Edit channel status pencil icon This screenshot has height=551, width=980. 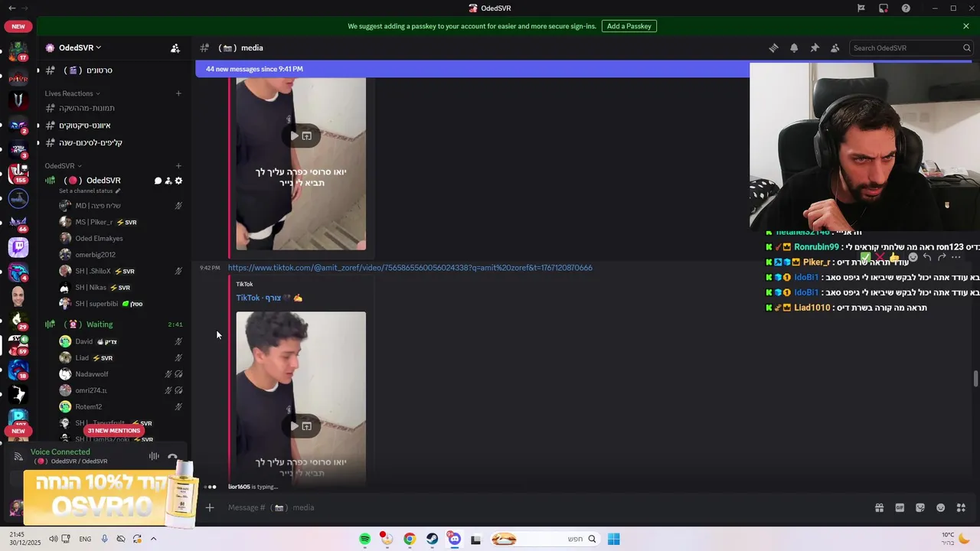(118, 191)
